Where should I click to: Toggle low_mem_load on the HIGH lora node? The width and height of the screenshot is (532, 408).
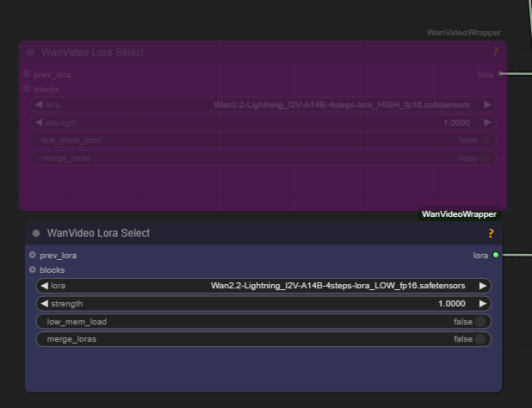click(263, 140)
